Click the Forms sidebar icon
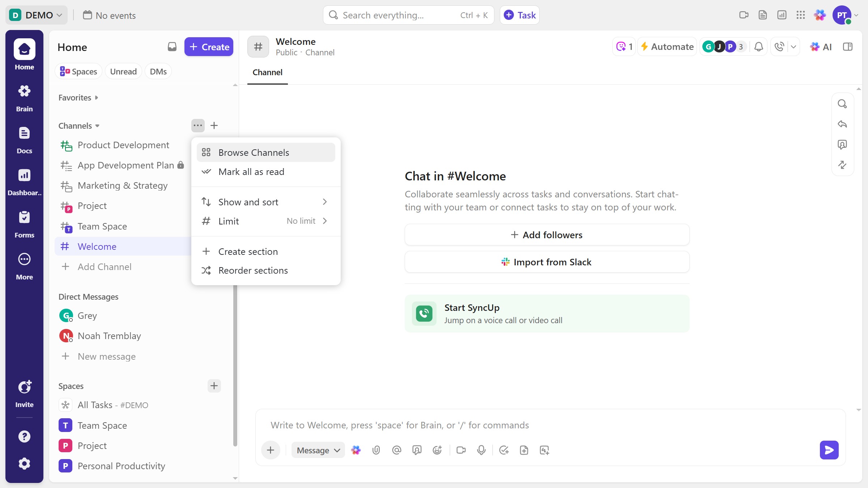Viewport: 868px width, 488px height. (24, 223)
